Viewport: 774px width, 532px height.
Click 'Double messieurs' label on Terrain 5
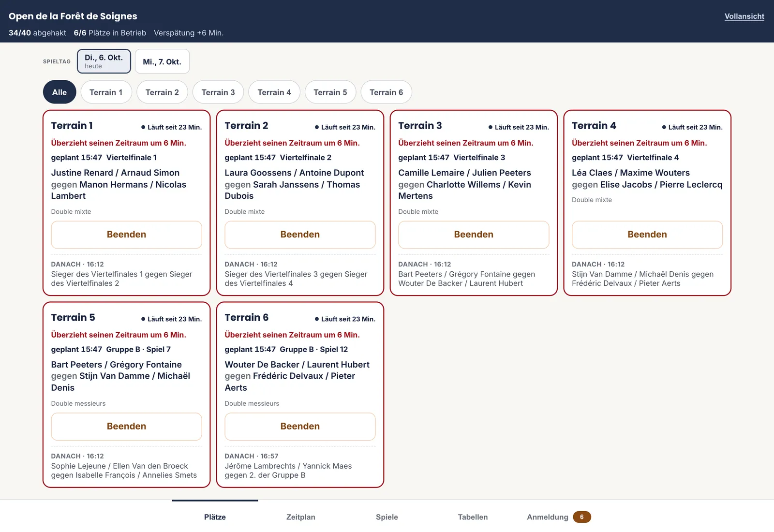(78, 404)
